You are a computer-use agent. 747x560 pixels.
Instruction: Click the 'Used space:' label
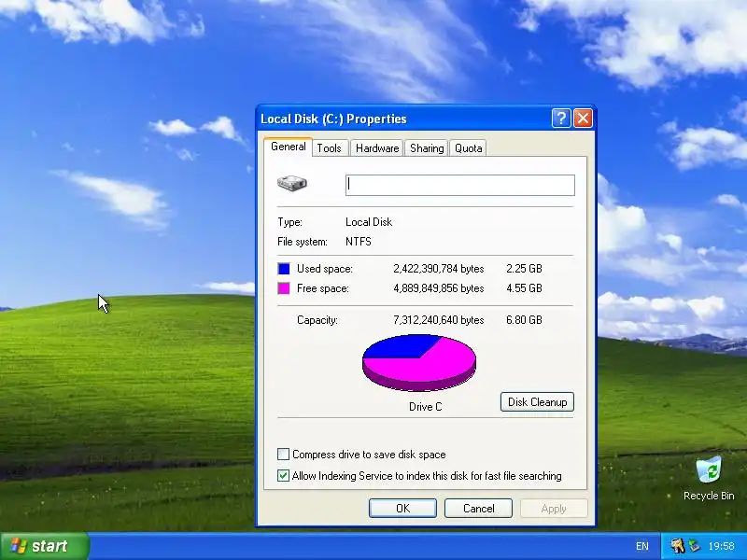(x=325, y=269)
